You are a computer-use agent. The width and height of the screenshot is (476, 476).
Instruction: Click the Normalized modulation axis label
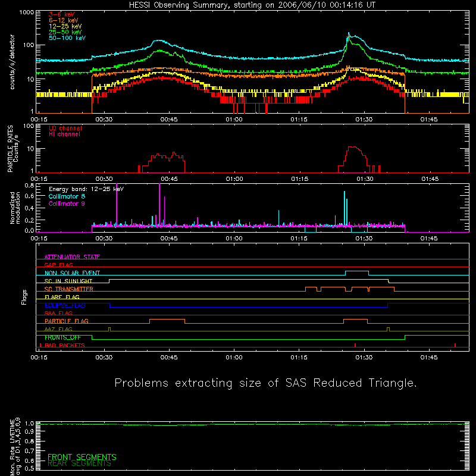[x=15, y=208]
